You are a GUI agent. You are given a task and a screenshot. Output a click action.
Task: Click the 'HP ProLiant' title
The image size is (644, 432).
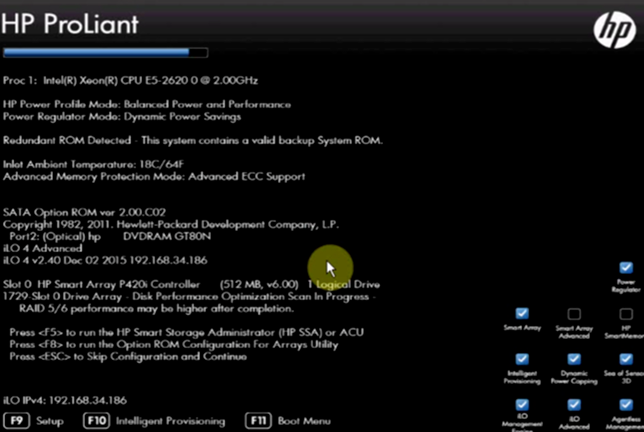tap(70, 24)
